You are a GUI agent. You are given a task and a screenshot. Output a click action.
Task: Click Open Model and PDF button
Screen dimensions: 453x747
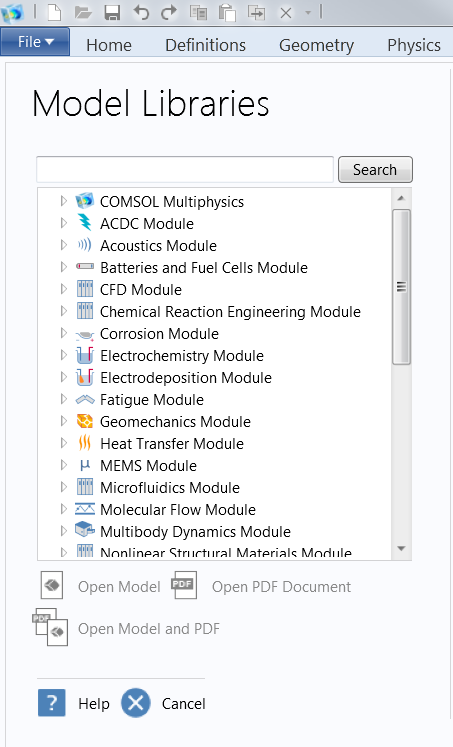tap(126, 627)
